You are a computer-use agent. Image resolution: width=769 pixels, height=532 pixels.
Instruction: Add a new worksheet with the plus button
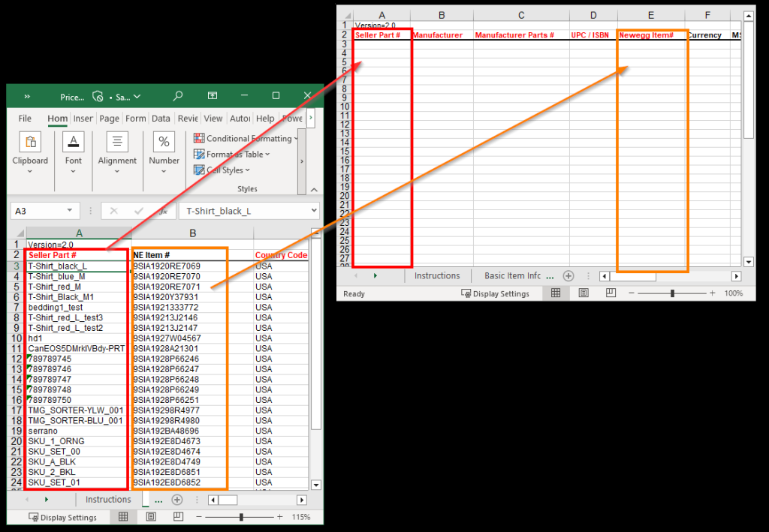[x=177, y=499]
